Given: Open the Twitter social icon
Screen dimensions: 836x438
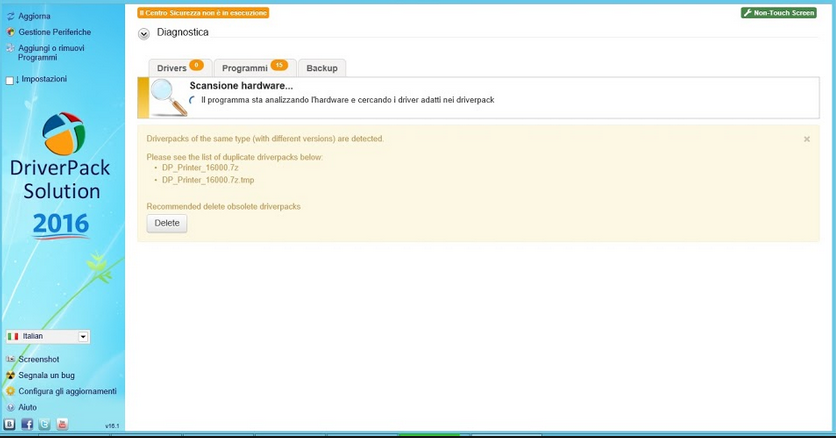Looking at the screenshot, I should (45, 424).
